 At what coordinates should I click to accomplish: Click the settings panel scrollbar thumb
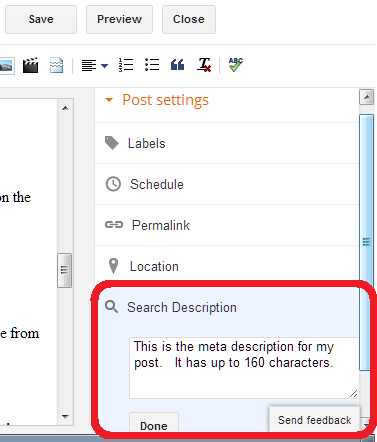pyautogui.click(x=366, y=242)
